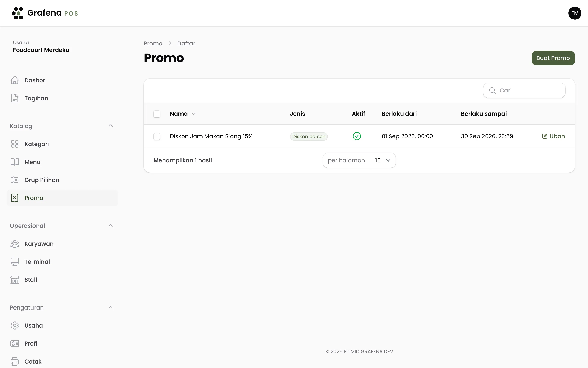Click the Diskon Jam Makan Siang 15% name
This screenshot has width=588, height=368.
pos(211,136)
